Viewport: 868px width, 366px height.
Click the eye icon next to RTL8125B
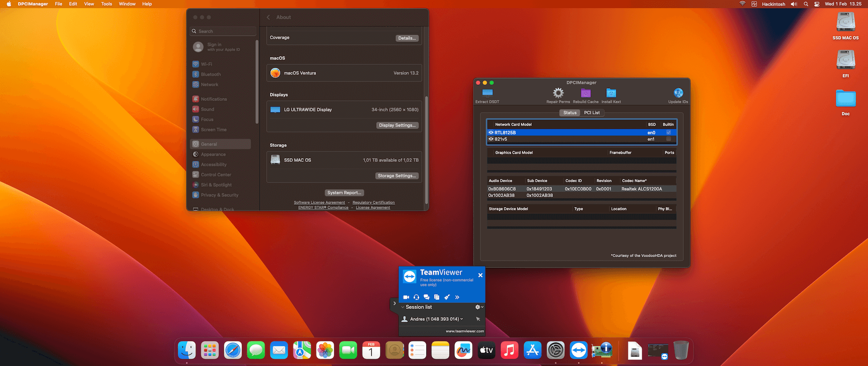(491, 132)
